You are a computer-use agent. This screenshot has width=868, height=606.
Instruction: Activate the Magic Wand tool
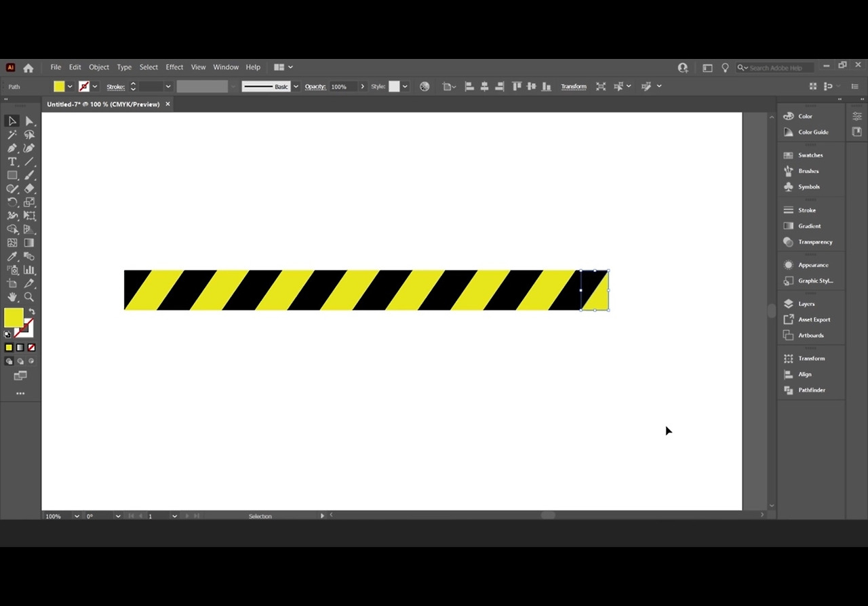point(12,135)
